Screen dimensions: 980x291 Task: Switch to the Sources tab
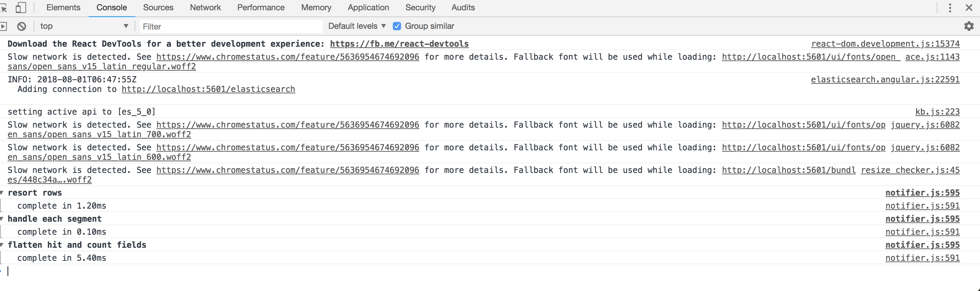click(x=158, y=8)
